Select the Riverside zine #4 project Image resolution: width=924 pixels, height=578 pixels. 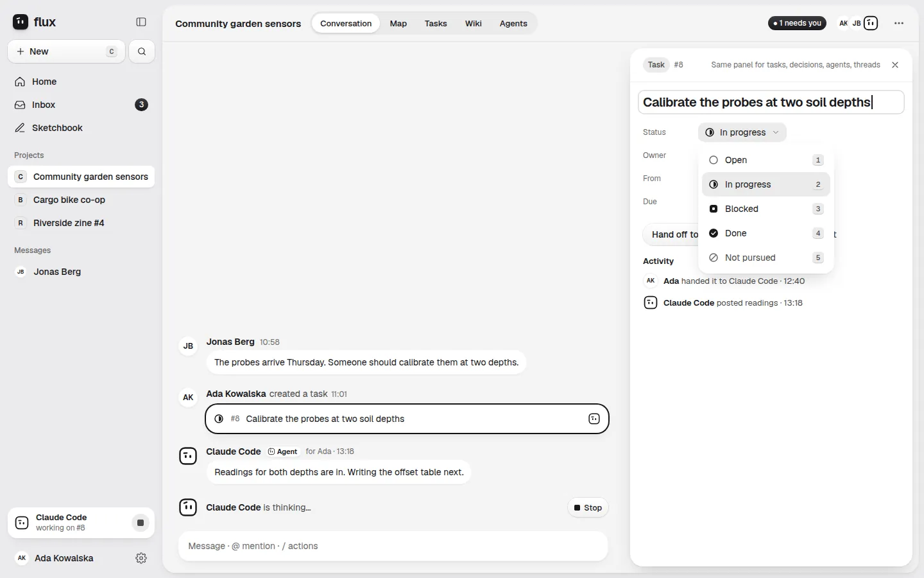81,223
